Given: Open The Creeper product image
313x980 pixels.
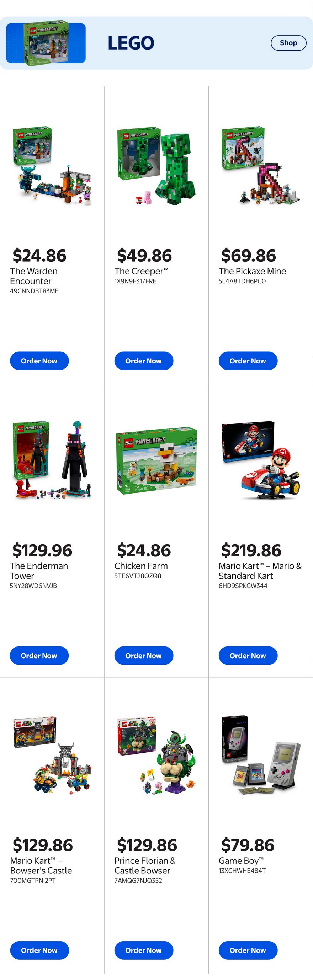Looking at the screenshot, I should click(x=156, y=166).
